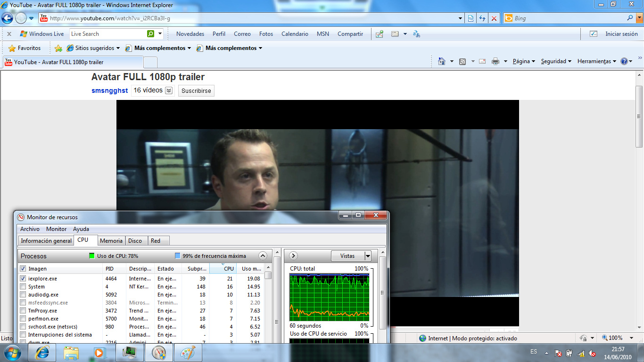
Task: Expand the Herramientas dropdown menu
Action: pos(597,61)
